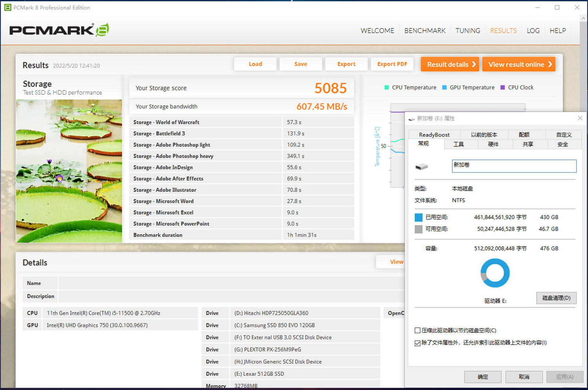Click the water lily Storage thumbnail image

[69, 171]
